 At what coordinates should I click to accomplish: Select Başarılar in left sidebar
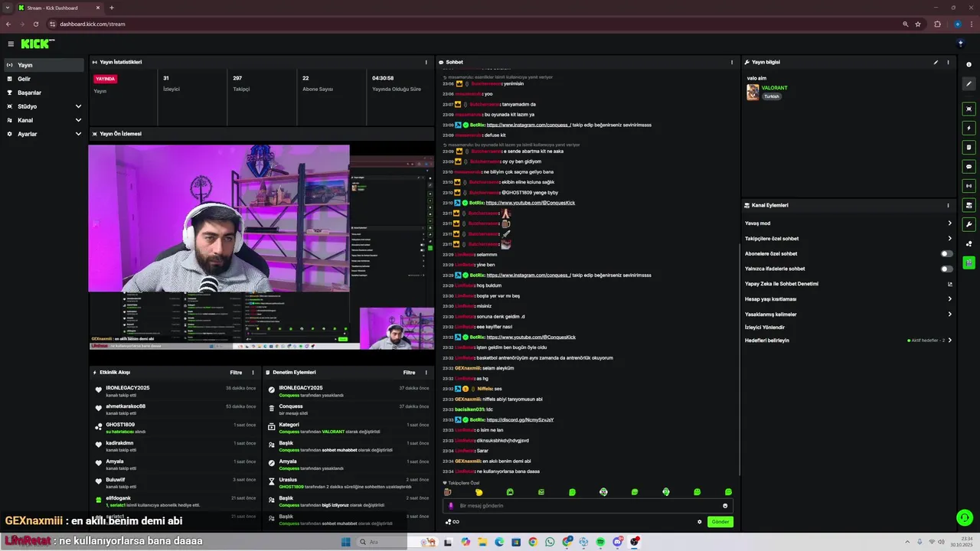click(44, 93)
